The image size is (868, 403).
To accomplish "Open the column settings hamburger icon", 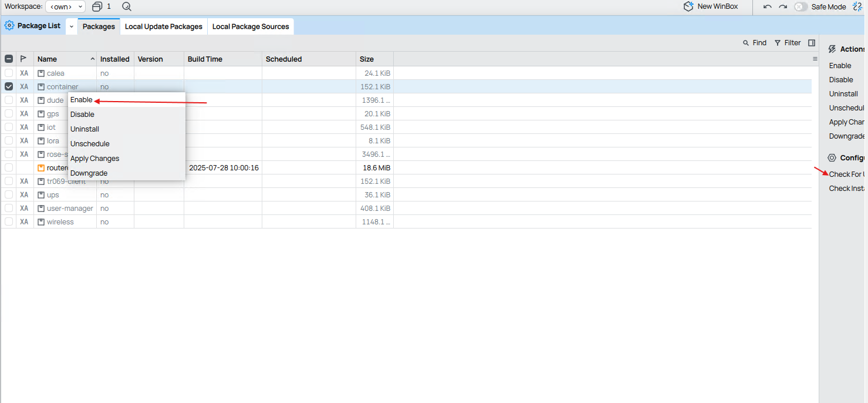I will [x=815, y=59].
